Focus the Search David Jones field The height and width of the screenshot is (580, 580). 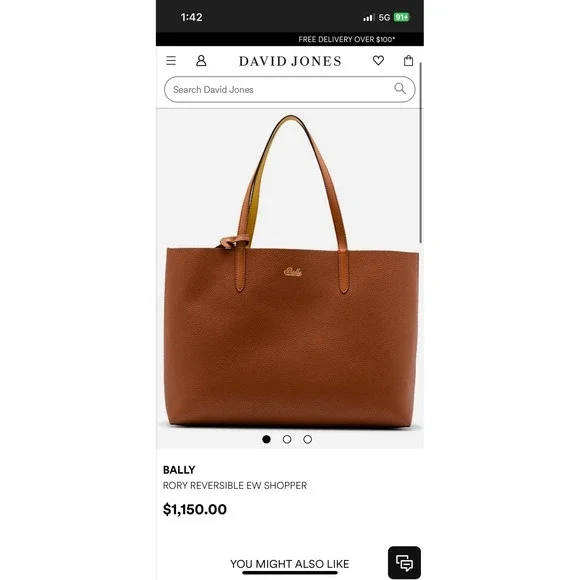(x=290, y=90)
